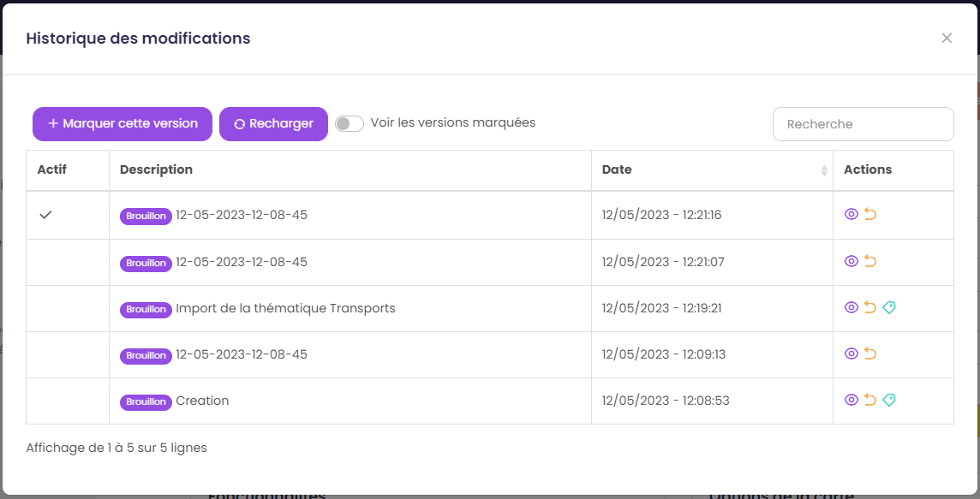The height and width of the screenshot is (499, 980).
Task: Restore the version dated 12:09:13
Action: click(x=870, y=353)
